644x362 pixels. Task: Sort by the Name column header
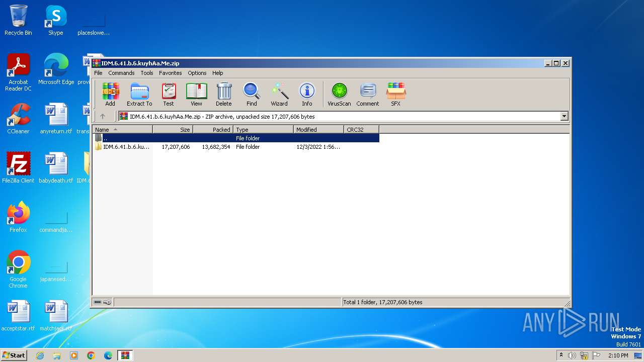coord(122,129)
